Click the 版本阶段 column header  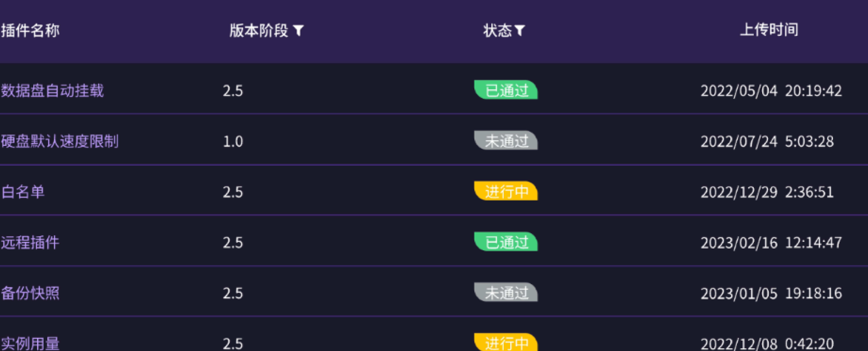tap(259, 30)
